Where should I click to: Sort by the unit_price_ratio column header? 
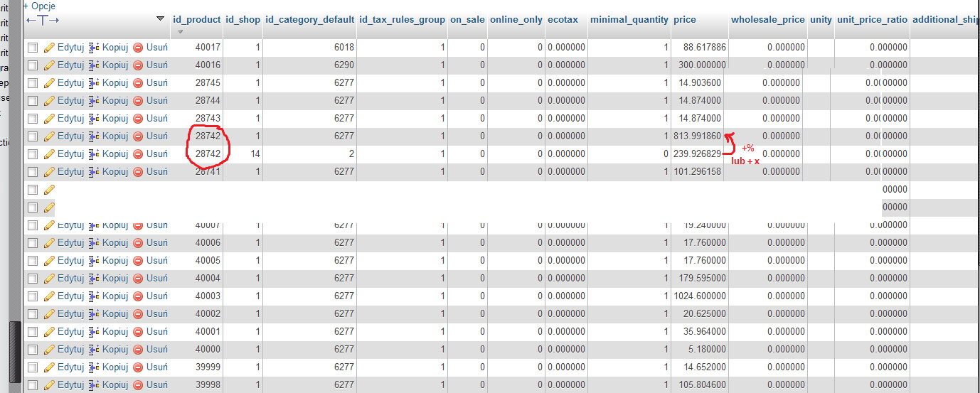872,19
